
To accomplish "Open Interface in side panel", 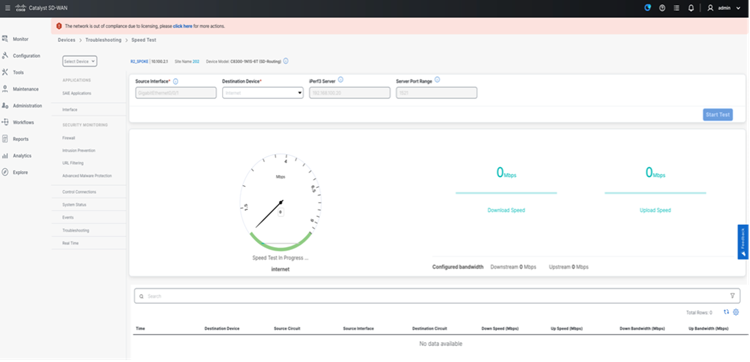I will (x=70, y=110).
